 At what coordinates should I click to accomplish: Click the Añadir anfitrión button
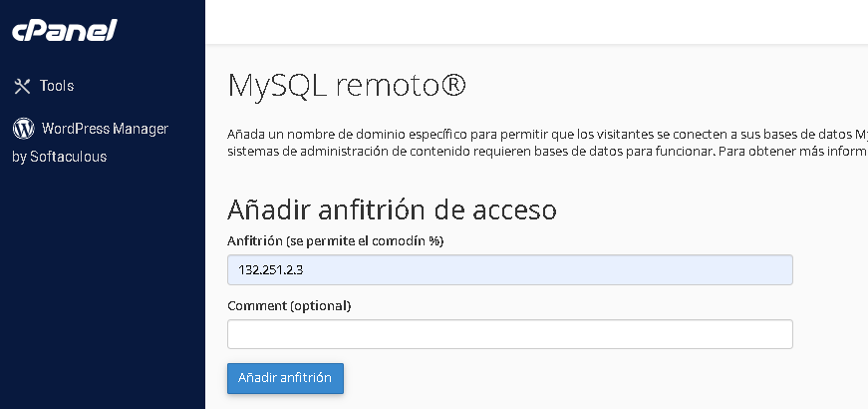tap(285, 378)
